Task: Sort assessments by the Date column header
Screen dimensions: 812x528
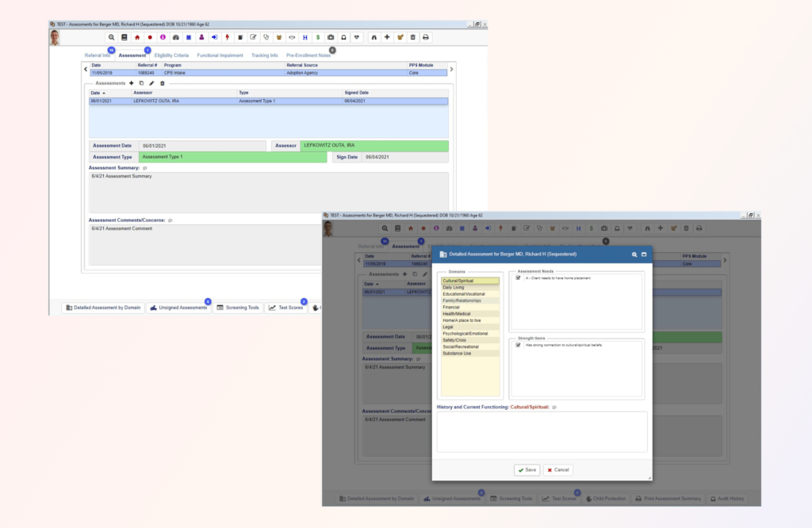Action: 97,93
